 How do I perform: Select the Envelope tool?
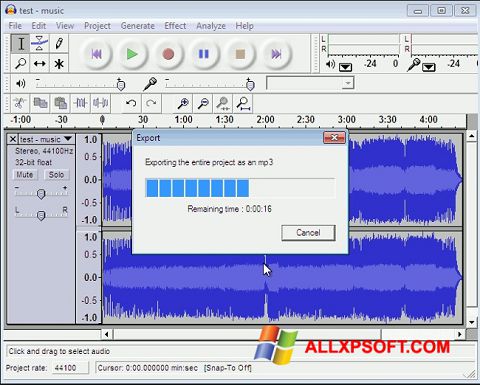point(39,43)
